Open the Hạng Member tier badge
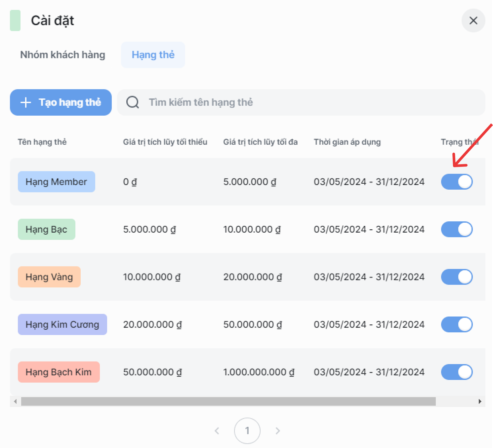 click(x=57, y=182)
